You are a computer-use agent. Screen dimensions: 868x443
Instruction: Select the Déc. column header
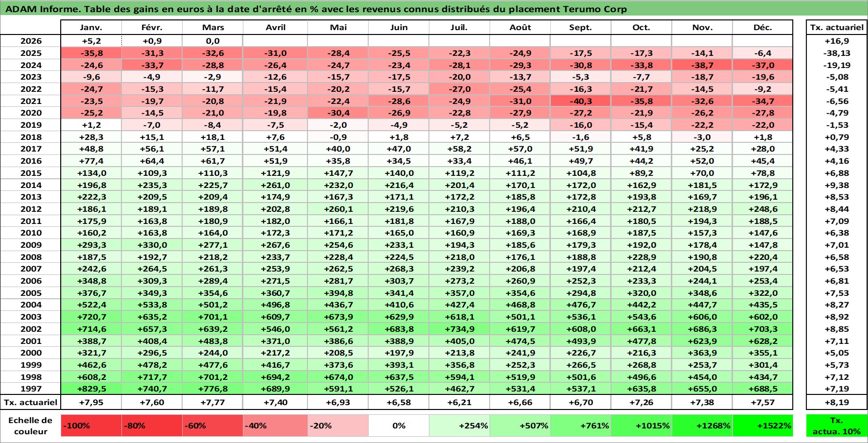[763, 27]
